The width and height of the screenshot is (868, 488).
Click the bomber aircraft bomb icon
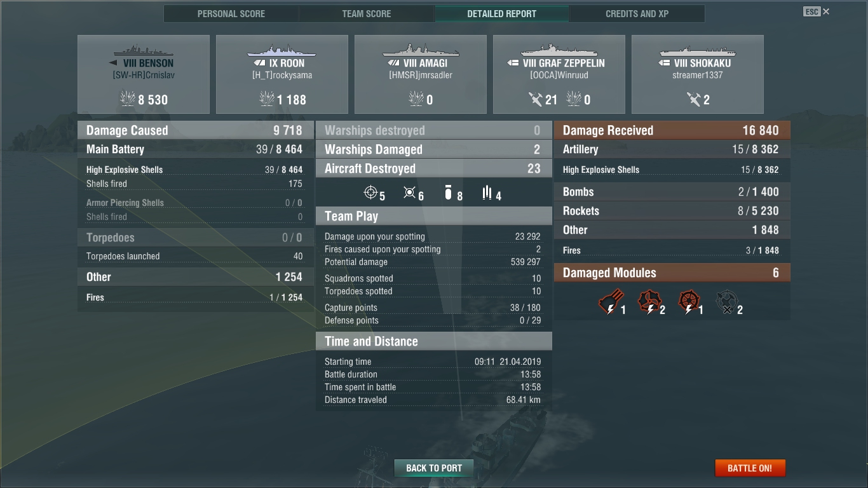pos(449,193)
